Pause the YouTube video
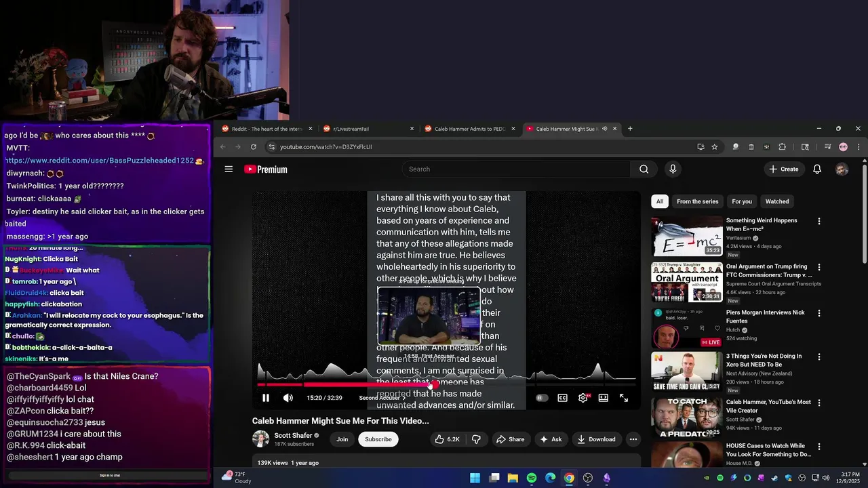Image resolution: width=868 pixels, height=488 pixels. tap(266, 398)
